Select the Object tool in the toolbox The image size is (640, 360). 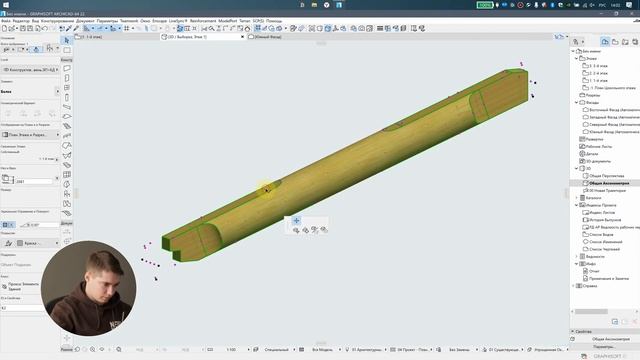coord(67,194)
